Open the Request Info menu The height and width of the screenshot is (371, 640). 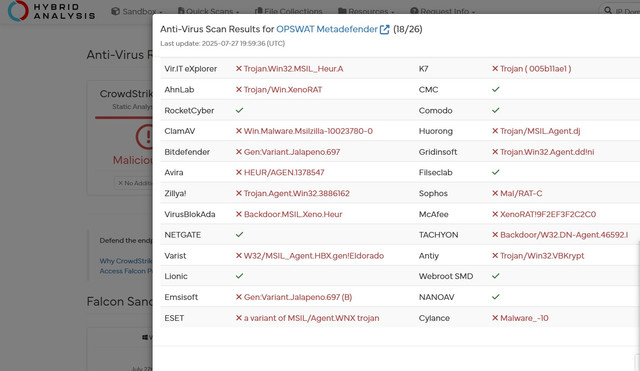(x=443, y=11)
